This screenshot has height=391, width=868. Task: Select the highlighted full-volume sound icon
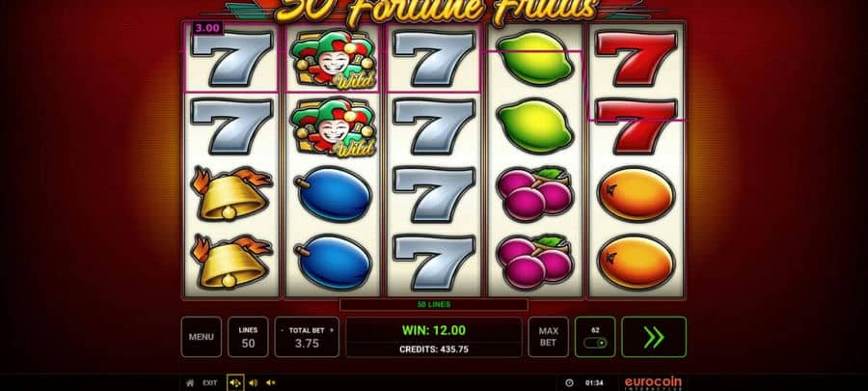click(x=235, y=382)
